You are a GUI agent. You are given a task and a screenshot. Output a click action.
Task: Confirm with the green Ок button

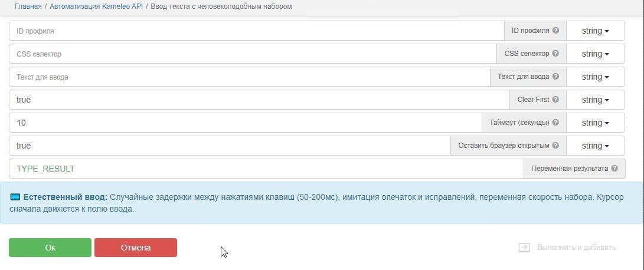(x=50, y=248)
